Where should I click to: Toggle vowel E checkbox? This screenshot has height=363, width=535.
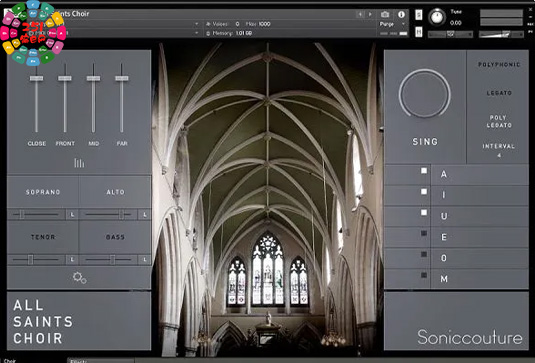[x=424, y=233]
